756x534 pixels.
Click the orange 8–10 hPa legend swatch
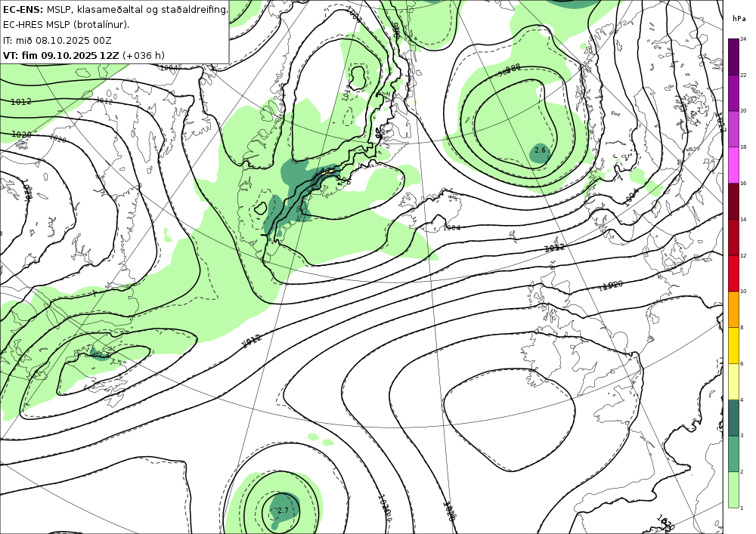tap(733, 310)
